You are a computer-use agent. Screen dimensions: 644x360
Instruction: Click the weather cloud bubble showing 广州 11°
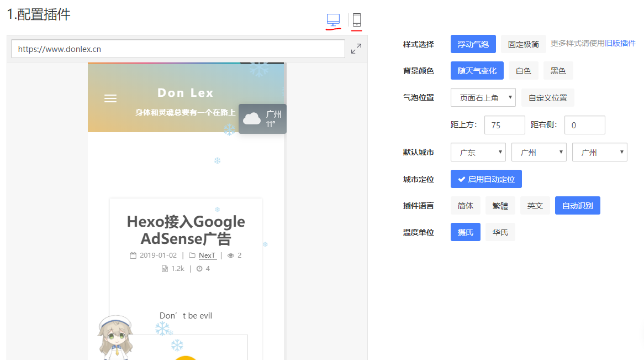click(x=262, y=118)
